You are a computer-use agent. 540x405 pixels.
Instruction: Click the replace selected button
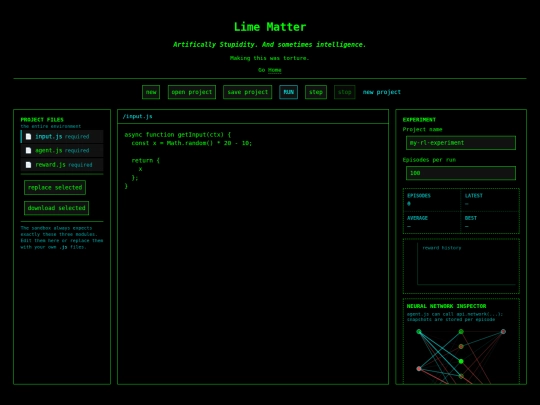coord(55,188)
